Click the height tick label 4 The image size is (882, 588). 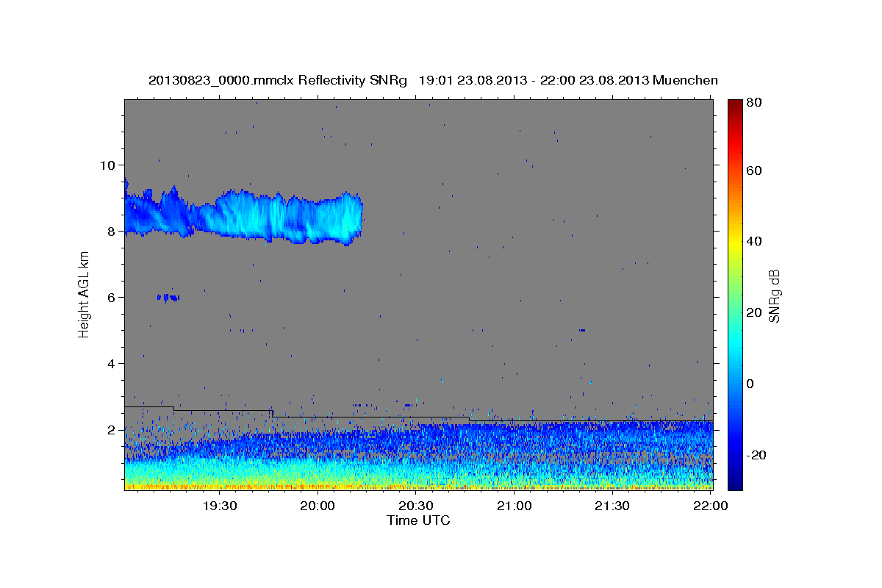coord(112,363)
